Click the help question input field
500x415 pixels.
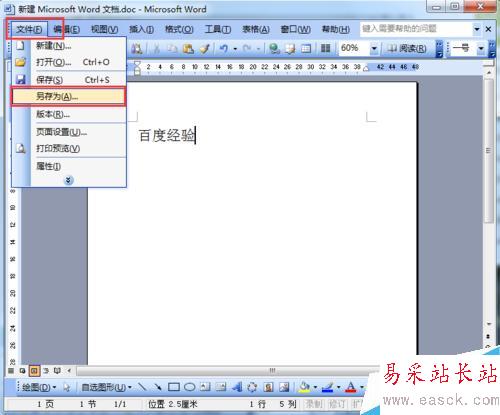pyautogui.click(x=416, y=29)
